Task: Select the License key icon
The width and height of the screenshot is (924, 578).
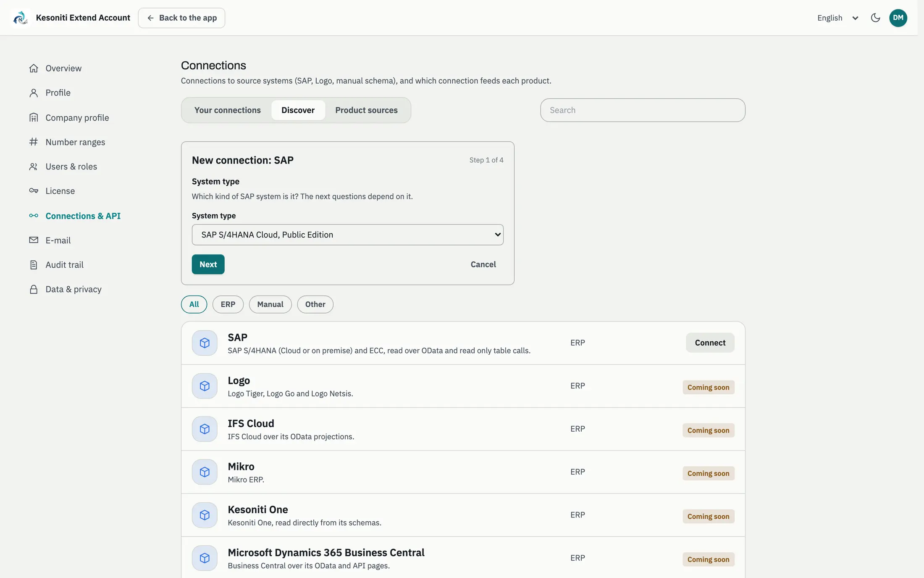Action: (x=34, y=191)
